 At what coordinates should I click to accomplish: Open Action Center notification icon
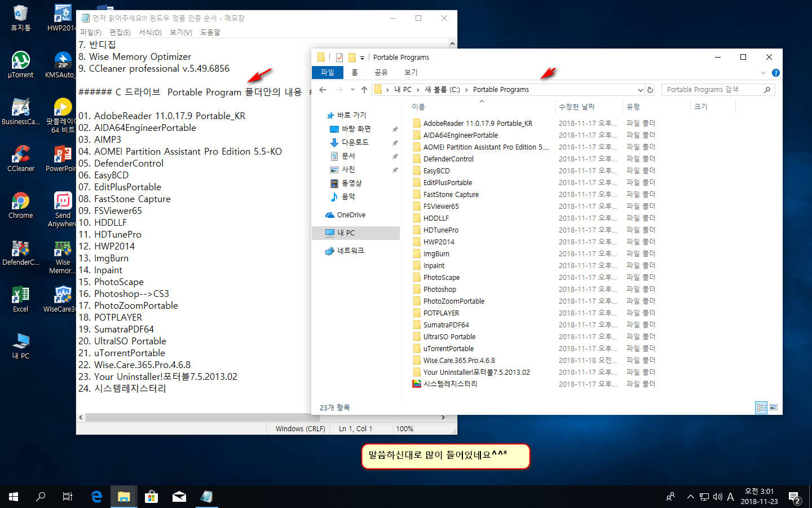tap(795, 497)
